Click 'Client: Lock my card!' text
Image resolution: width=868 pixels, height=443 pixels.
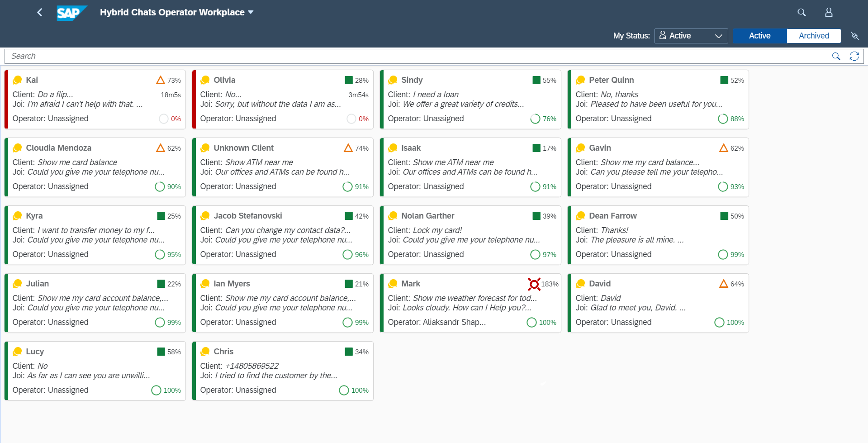(425, 230)
